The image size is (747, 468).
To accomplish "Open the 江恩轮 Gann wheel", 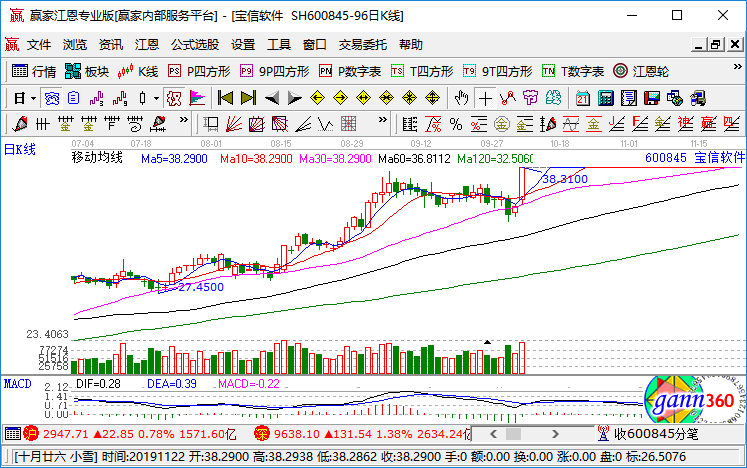I will pyautogui.click(x=641, y=71).
